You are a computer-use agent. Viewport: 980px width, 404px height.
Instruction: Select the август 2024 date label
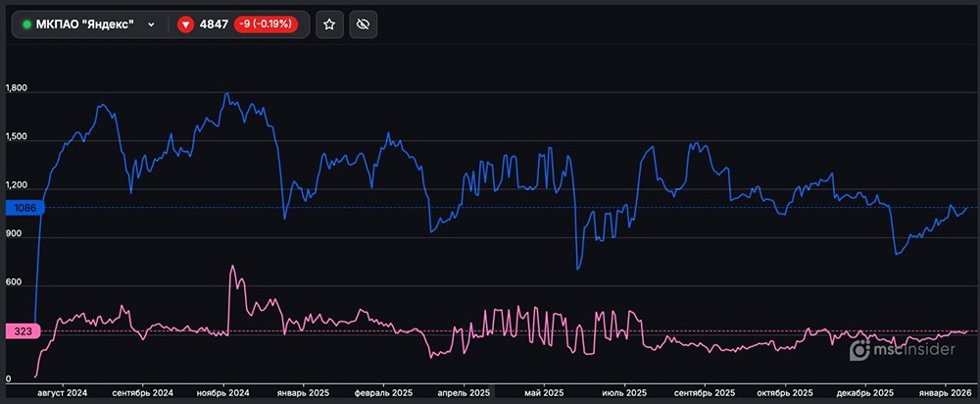tap(62, 393)
